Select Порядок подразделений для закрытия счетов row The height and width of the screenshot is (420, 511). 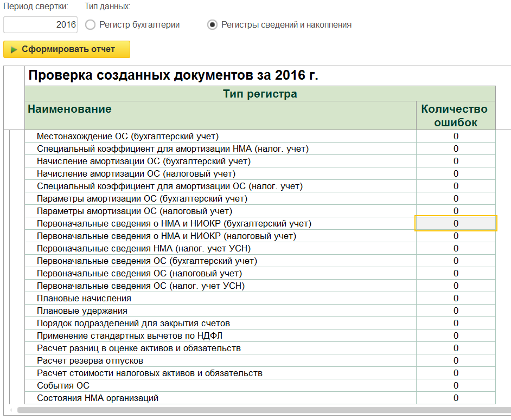[x=133, y=323]
